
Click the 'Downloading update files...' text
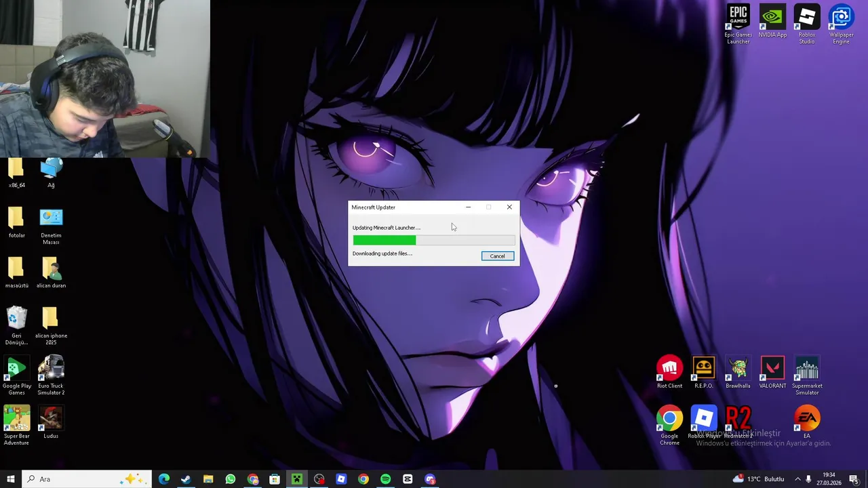[x=382, y=253]
